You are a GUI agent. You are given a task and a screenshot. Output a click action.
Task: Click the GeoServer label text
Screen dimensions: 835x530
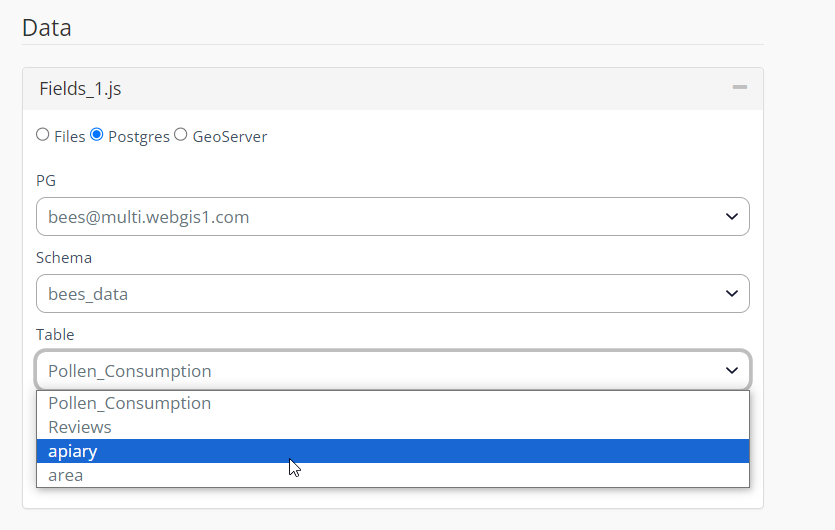[x=229, y=136]
